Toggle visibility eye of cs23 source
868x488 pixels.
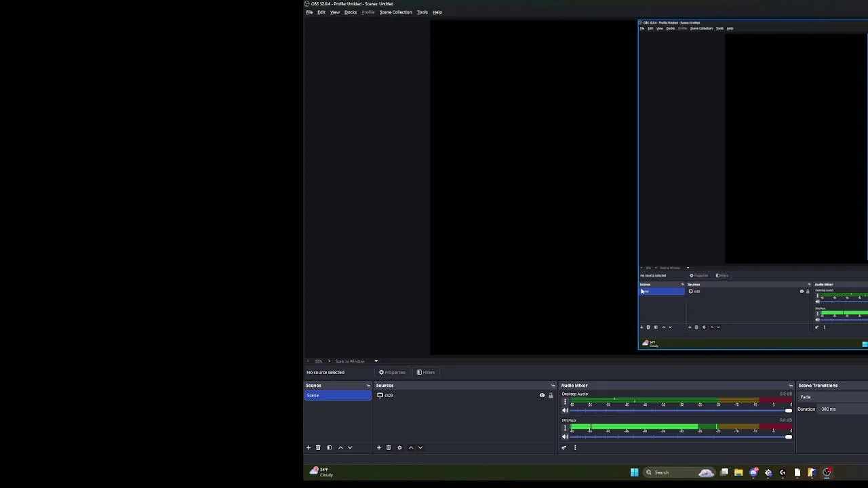pyautogui.click(x=542, y=395)
